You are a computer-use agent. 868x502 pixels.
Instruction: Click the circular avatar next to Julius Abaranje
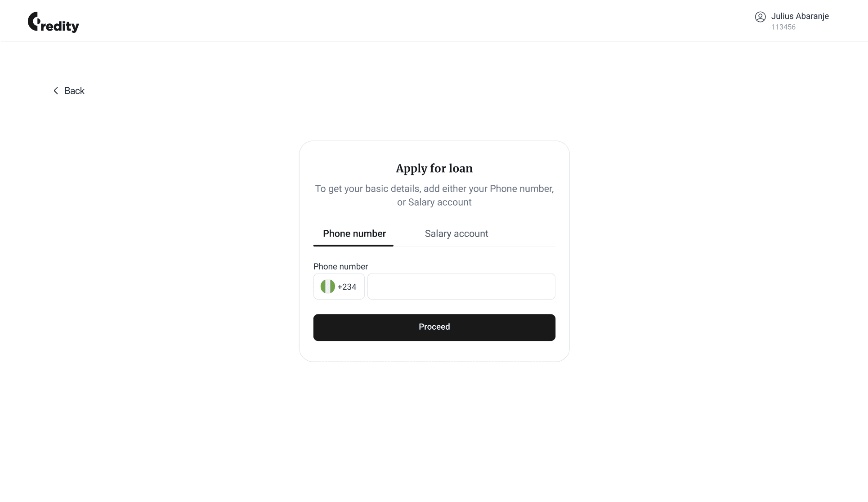pyautogui.click(x=761, y=17)
